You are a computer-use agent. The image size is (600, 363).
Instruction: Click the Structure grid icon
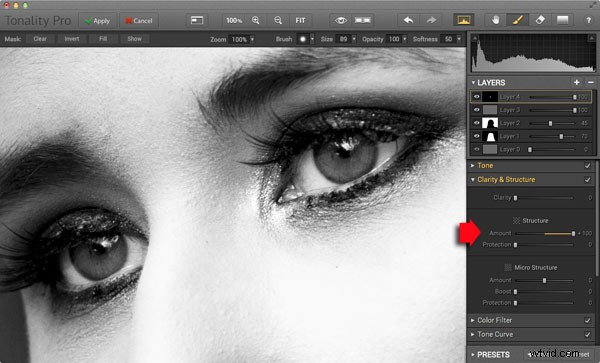(516, 221)
